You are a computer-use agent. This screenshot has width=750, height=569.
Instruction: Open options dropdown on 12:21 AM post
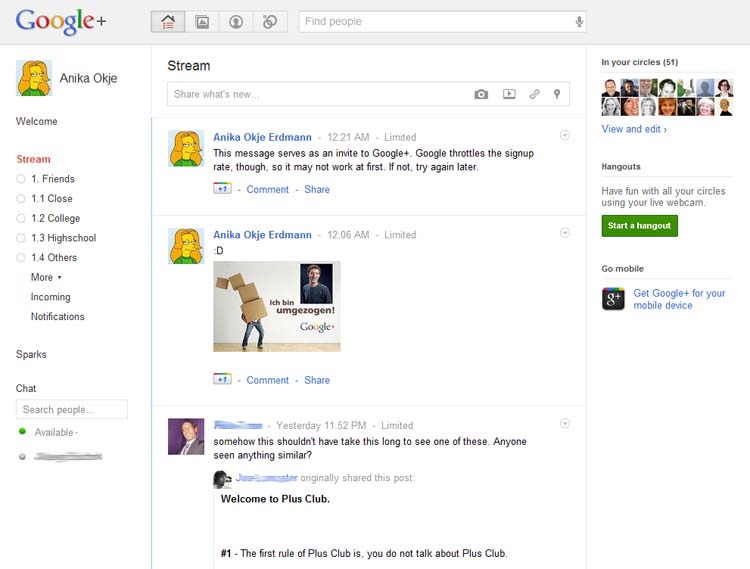click(x=565, y=135)
